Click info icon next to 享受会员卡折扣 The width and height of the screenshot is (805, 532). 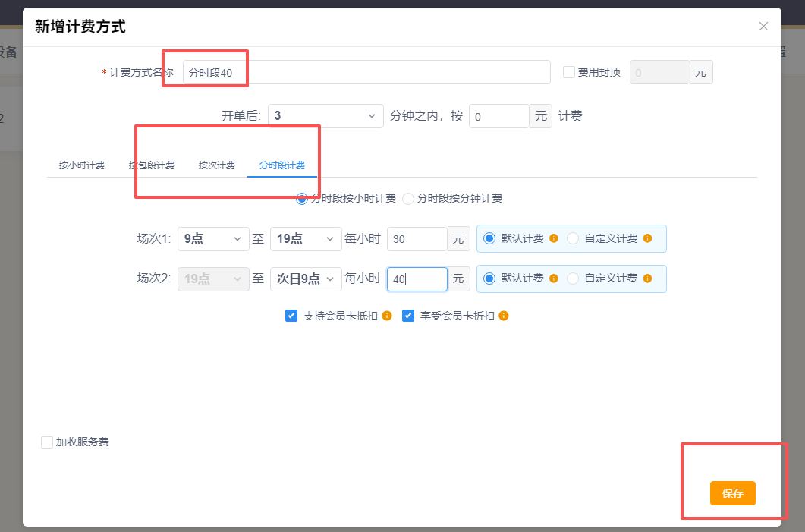(503, 316)
